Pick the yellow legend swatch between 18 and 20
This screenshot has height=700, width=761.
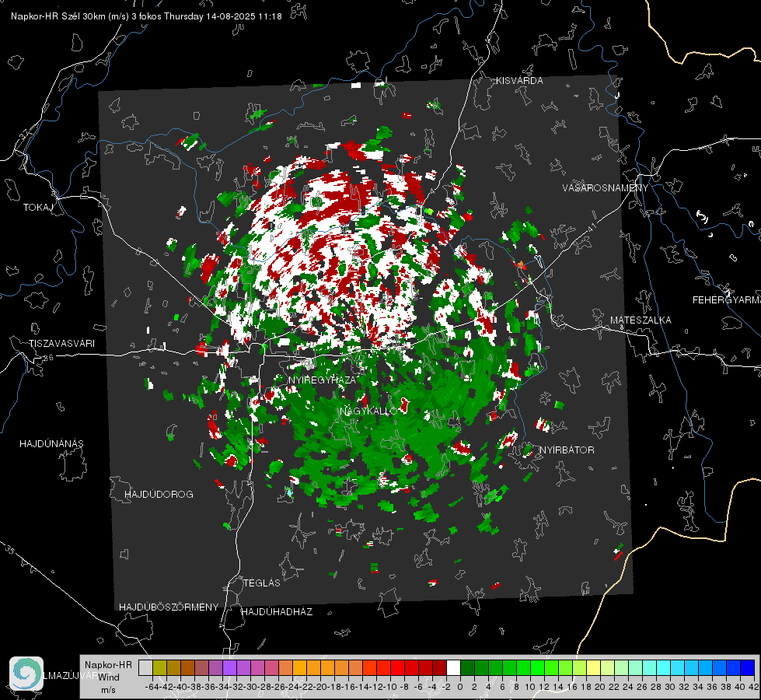593,667
